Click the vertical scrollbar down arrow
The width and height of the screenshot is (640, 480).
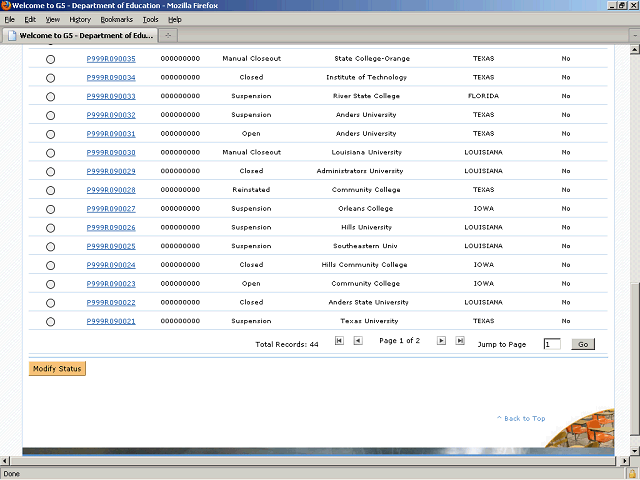(x=634, y=451)
